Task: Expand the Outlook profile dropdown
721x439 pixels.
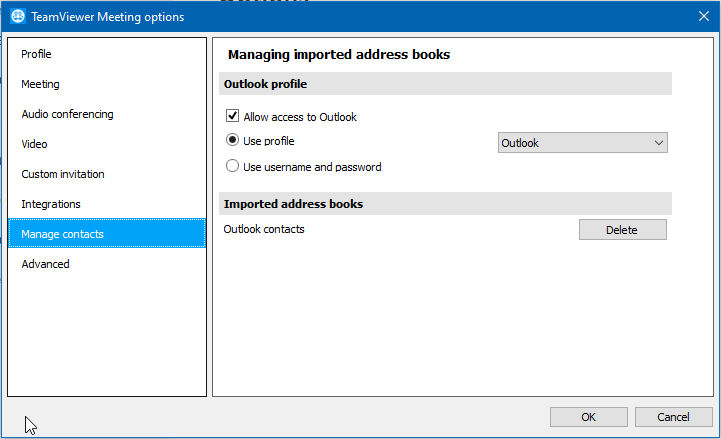Action: pyautogui.click(x=583, y=143)
